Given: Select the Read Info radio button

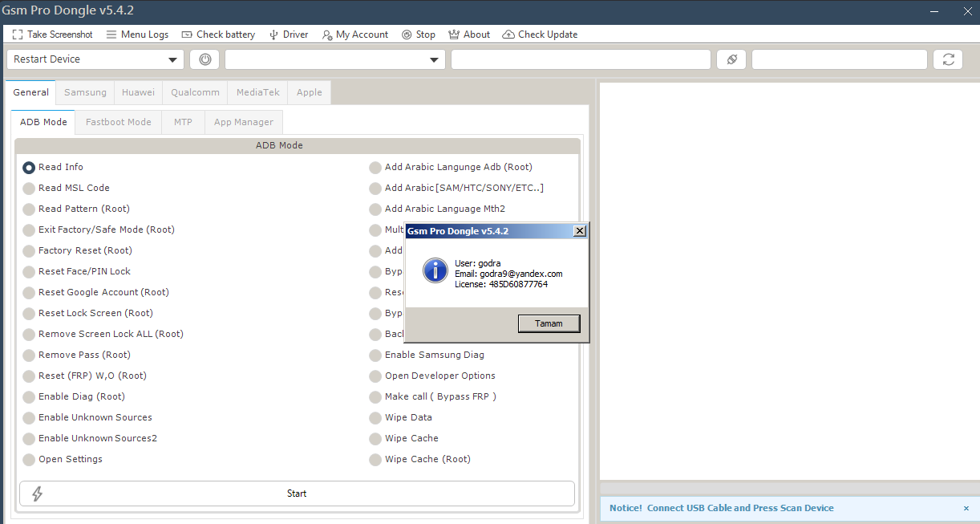Looking at the screenshot, I should [29, 167].
